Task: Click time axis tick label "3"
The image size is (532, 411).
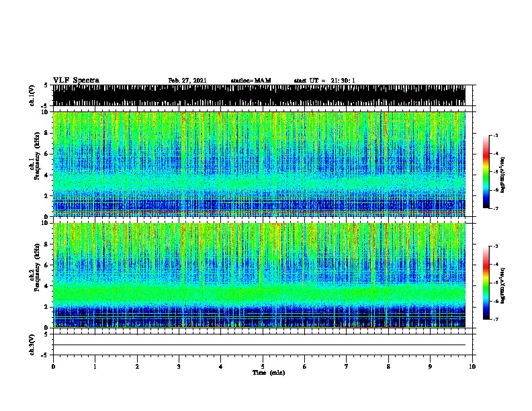Action: (179, 367)
